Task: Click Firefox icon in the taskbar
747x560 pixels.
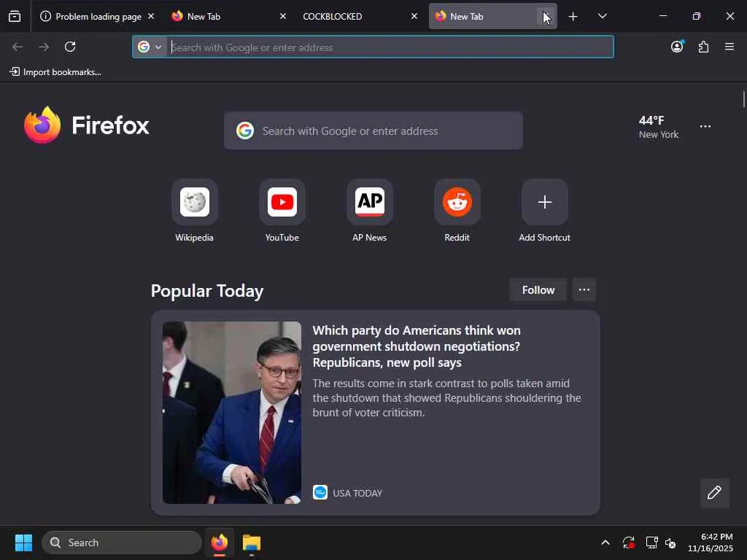Action: point(220,542)
